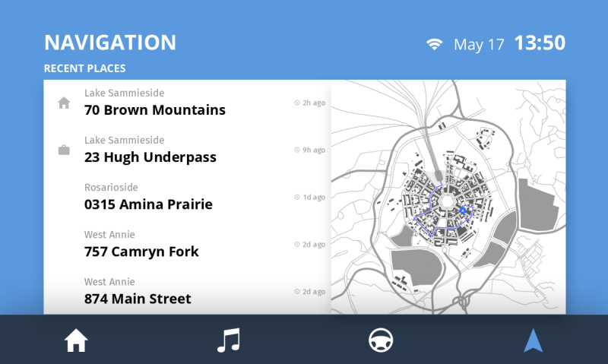Screen dimensions: 608x364
Task: Click the NAVIGATION page title
Action: tap(110, 43)
